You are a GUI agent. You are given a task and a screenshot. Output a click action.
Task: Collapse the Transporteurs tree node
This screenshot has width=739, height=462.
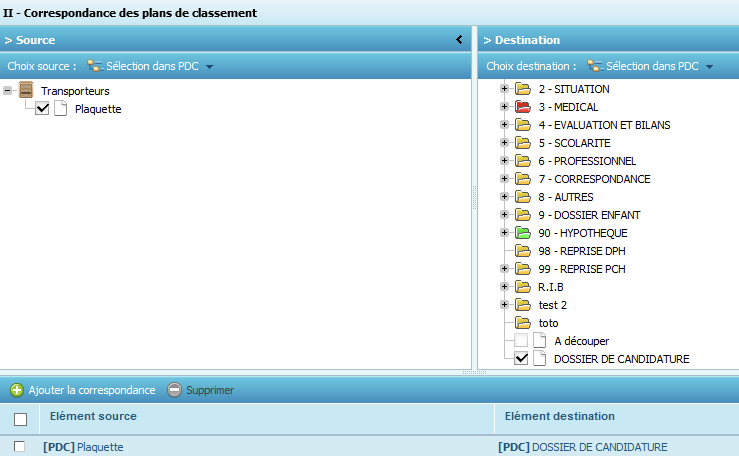click(8, 91)
